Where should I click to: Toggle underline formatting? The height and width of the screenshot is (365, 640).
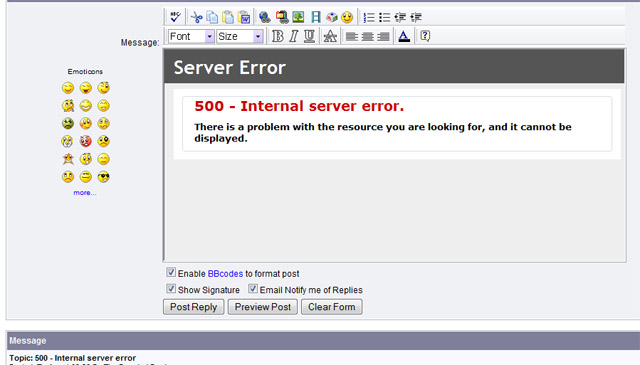click(309, 36)
